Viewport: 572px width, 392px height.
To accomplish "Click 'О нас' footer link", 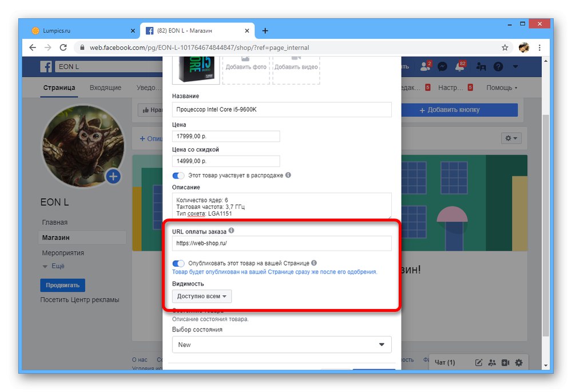I will pos(140,359).
